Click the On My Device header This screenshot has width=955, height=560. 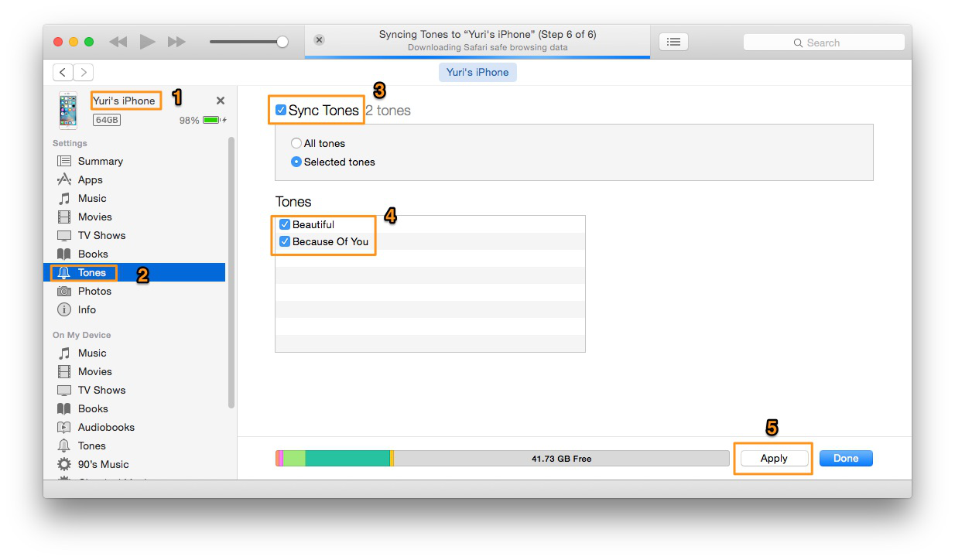pos(81,335)
